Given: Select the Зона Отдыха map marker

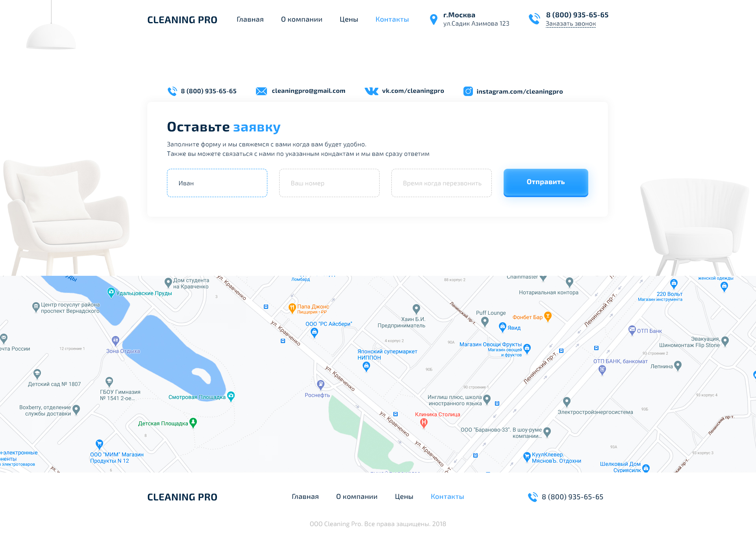Looking at the screenshot, I should click(x=115, y=340).
